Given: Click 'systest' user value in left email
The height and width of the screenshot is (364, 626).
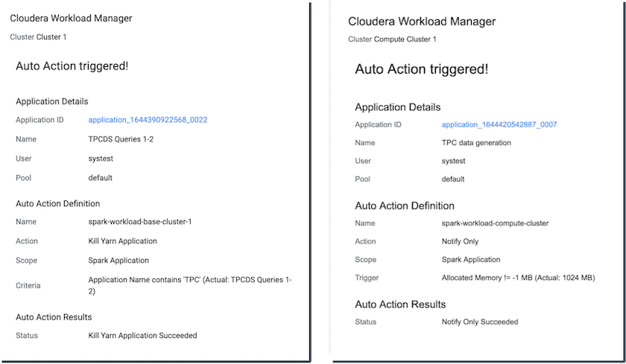Looking at the screenshot, I should (101, 159).
